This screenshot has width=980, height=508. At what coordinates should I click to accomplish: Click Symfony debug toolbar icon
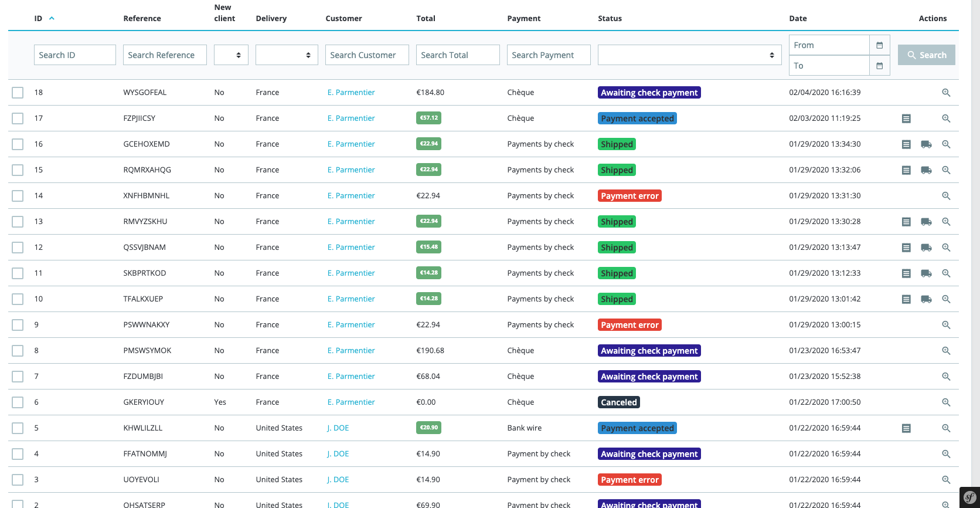click(x=969, y=497)
